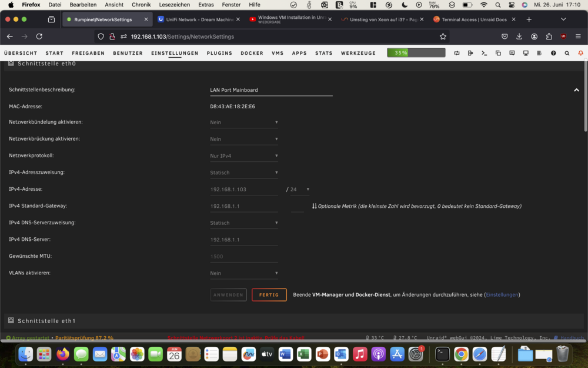
Task: Click the page's vertical scrollbar thumb
Action: [586, 96]
